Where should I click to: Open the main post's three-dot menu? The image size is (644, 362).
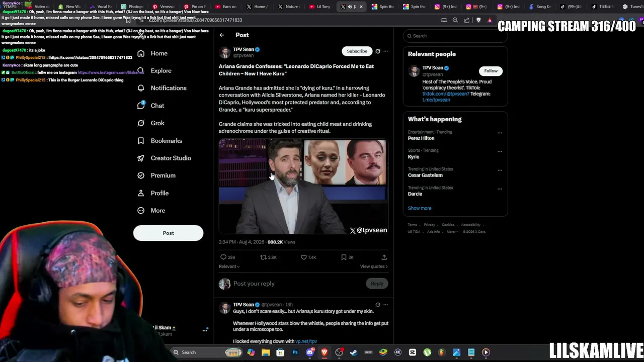(x=386, y=51)
